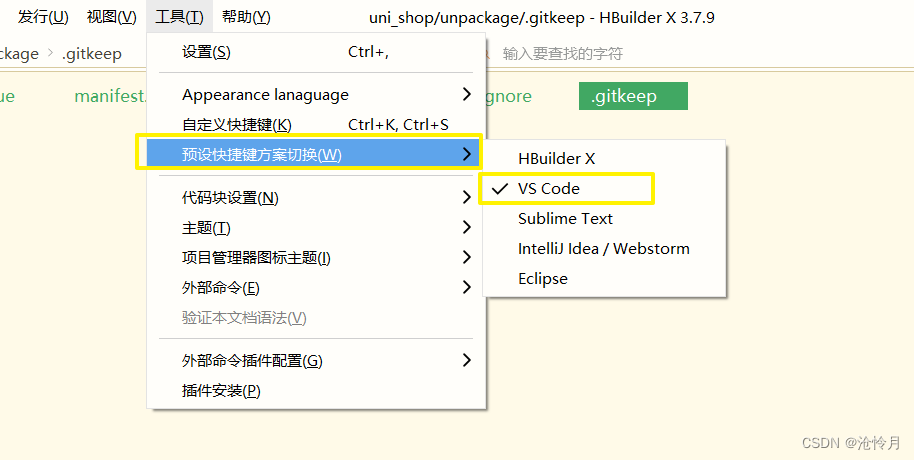
Task: Expand arrow beside 外部命令插件配置
Action: [466, 361]
